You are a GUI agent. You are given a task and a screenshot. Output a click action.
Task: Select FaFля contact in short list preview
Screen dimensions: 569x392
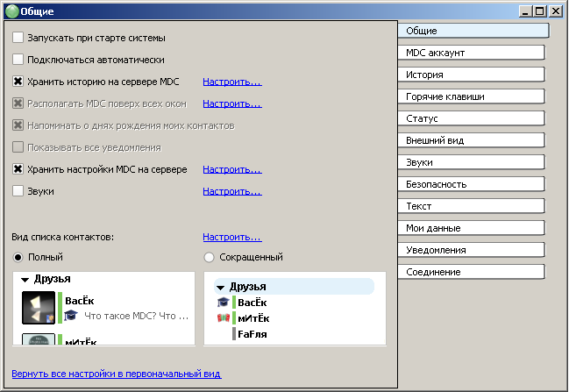pos(252,334)
